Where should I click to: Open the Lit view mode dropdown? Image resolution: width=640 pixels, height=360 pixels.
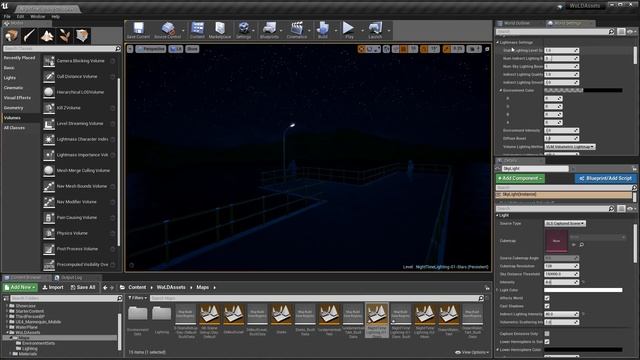click(176, 49)
